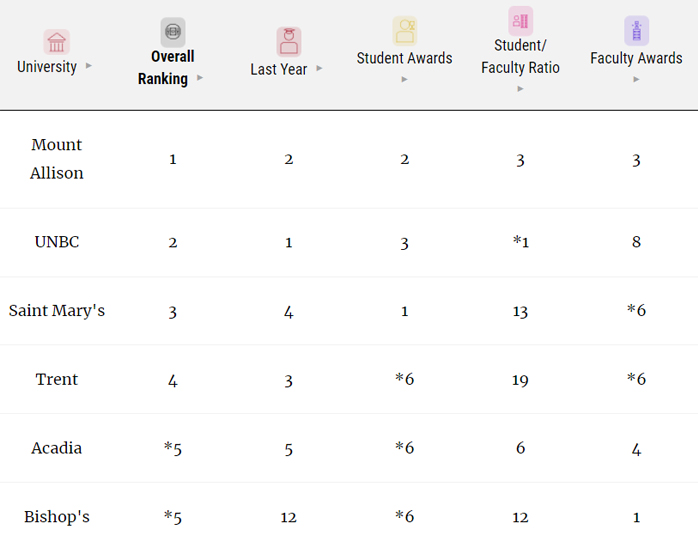
Task: Click the Student/Faculty Ratio icon
Action: tap(520, 21)
